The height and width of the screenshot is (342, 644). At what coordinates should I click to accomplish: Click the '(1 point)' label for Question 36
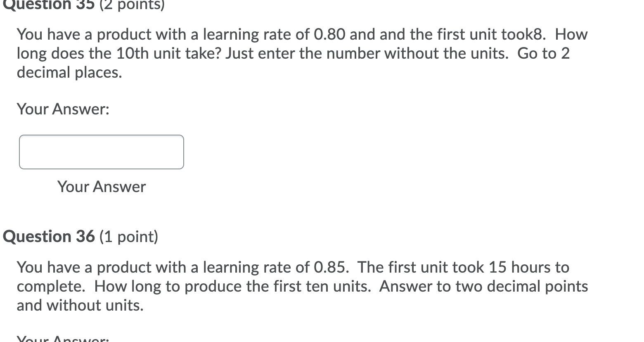coord(128,236)
